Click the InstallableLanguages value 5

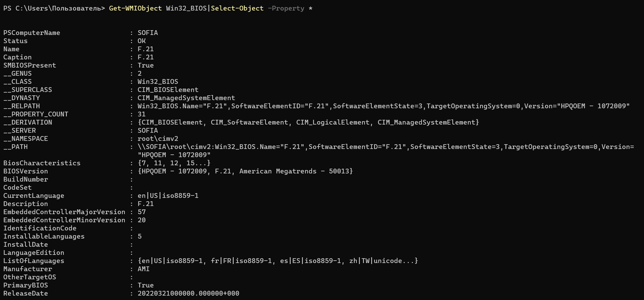coord(139,236)
